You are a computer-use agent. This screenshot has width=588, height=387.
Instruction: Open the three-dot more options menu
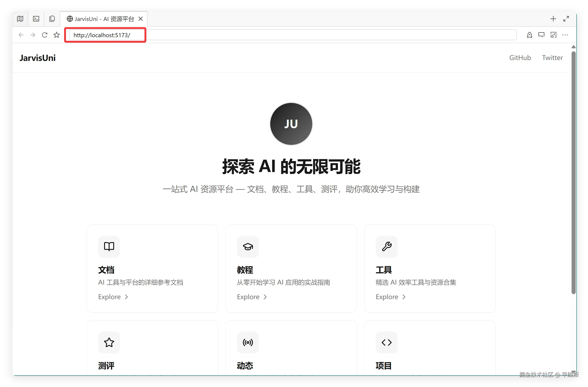pos(565,35)
